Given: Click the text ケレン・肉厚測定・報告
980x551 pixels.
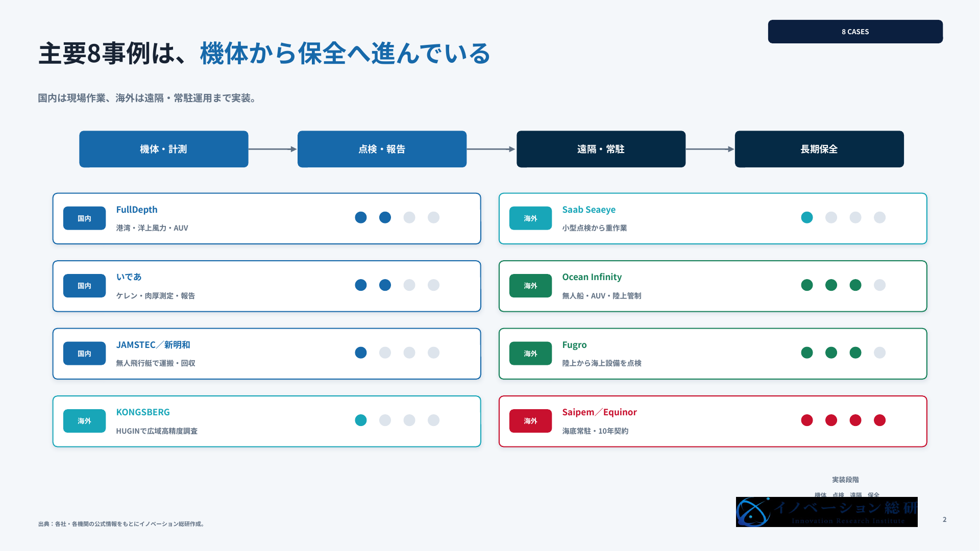Looking at the screenshot, I should [155, 296].
